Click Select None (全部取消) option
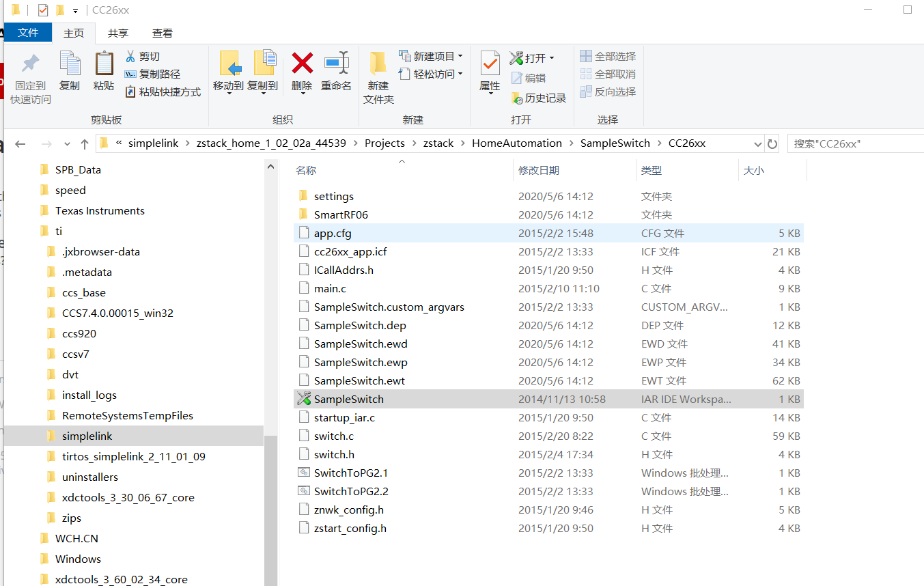This screenshot has width=924, height=586. click(x=608, y=74)
